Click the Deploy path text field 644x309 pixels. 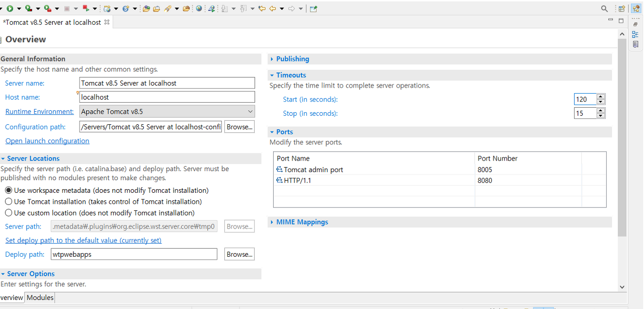point(134,254)
